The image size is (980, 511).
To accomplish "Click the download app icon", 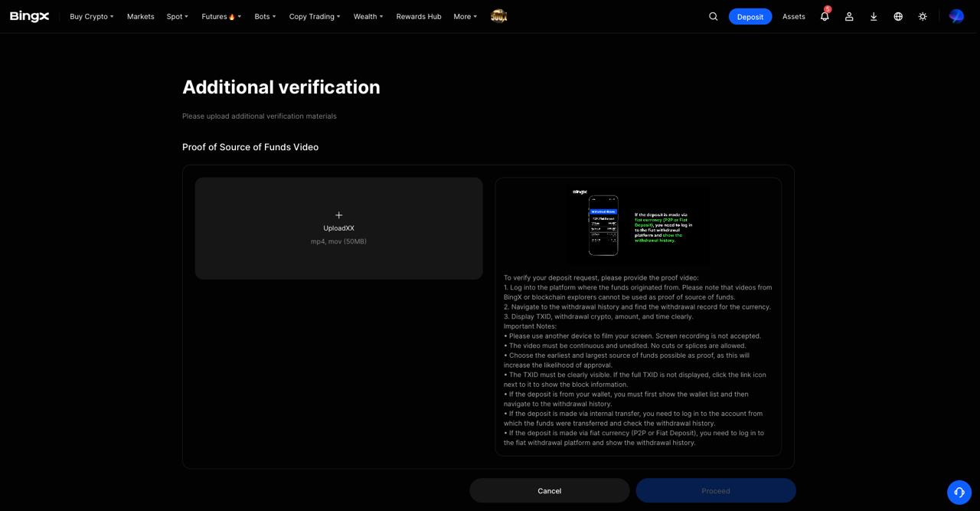I will [x=874, y=16].
